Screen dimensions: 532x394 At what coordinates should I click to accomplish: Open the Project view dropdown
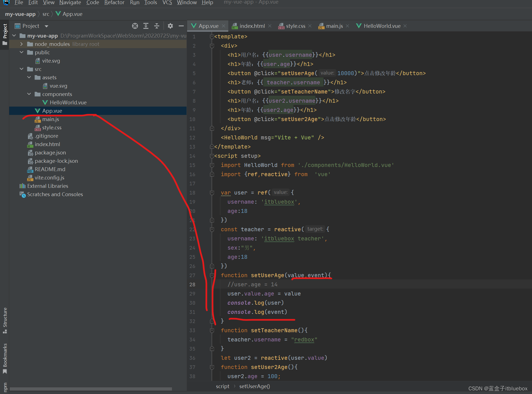[46, 26]
